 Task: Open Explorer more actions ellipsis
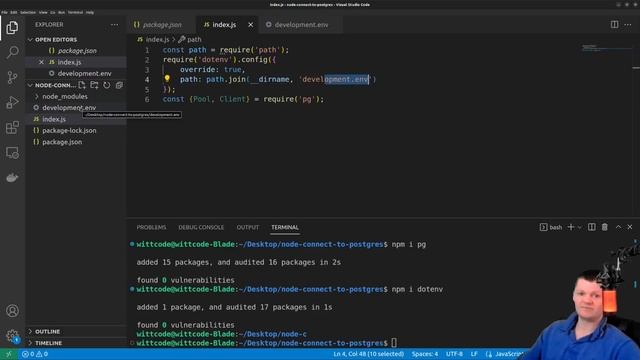pos(114,24)
